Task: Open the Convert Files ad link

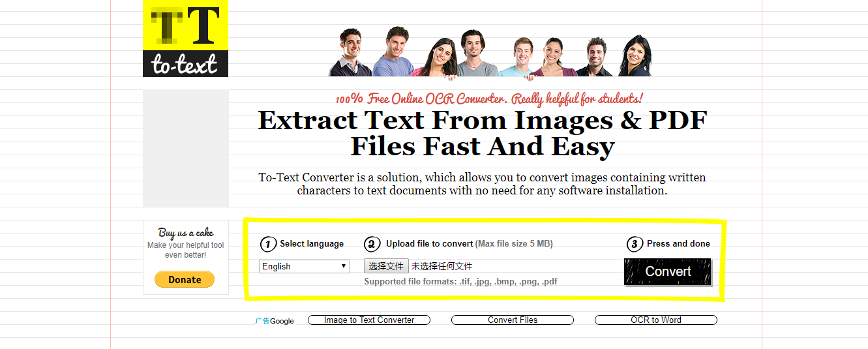Action: (x=513, y=320)
